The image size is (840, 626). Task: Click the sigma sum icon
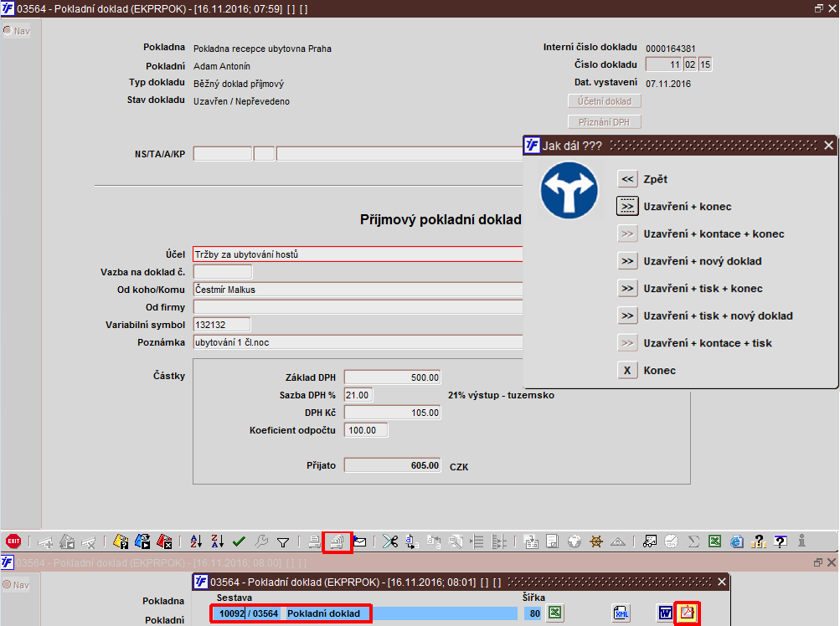(x=693, y=542)
